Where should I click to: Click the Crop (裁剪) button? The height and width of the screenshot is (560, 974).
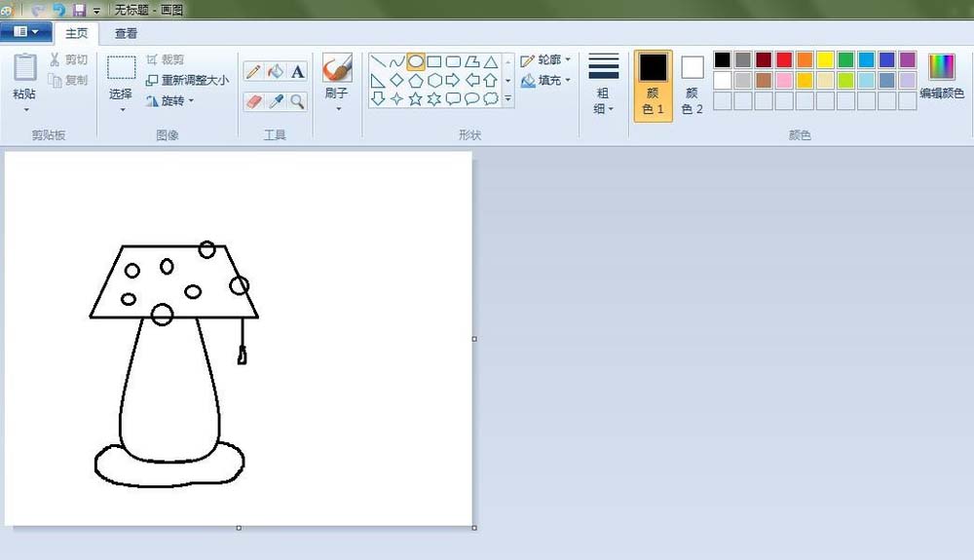click(166, 59)
